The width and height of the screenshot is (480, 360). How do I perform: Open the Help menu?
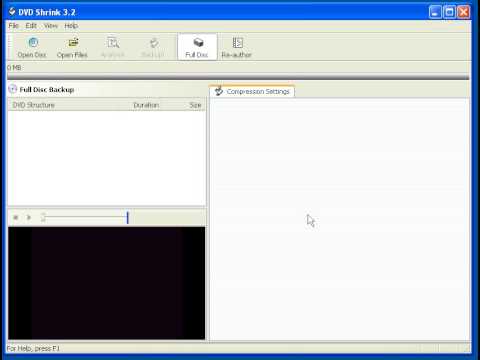coord(71,26)
